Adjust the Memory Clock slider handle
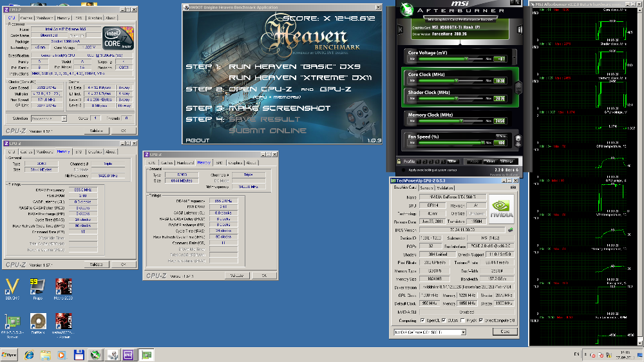Screen dimensions: 644x362 click(462, 121)
